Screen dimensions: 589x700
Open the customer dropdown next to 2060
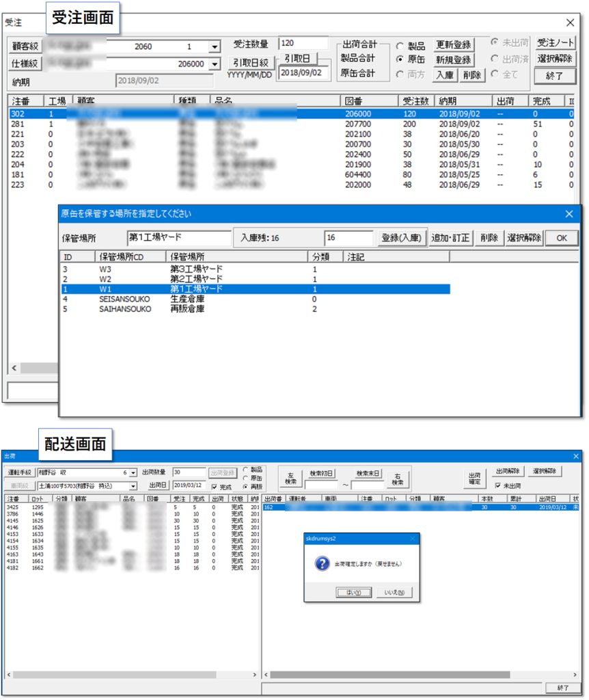tap(214, 47)
